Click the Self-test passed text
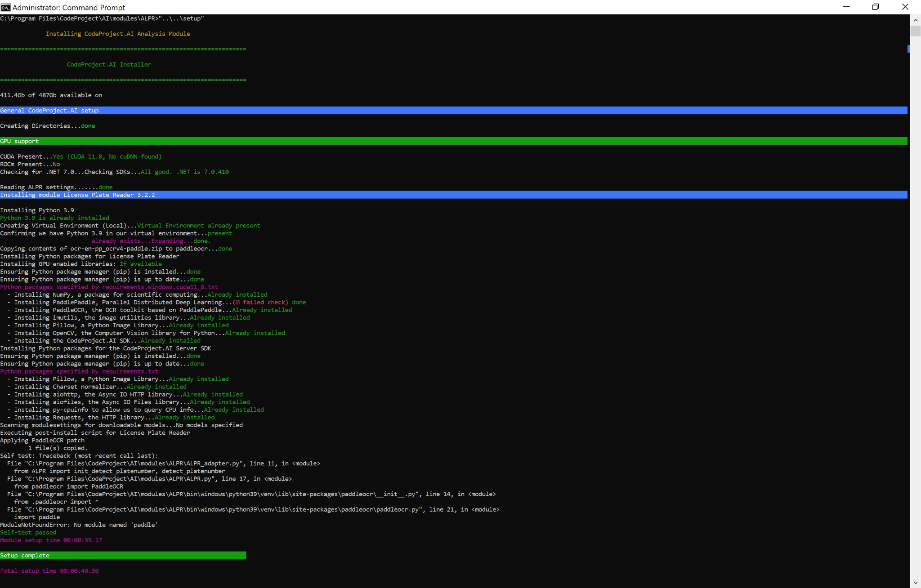The image size is (921, 588). click(28, 532)
